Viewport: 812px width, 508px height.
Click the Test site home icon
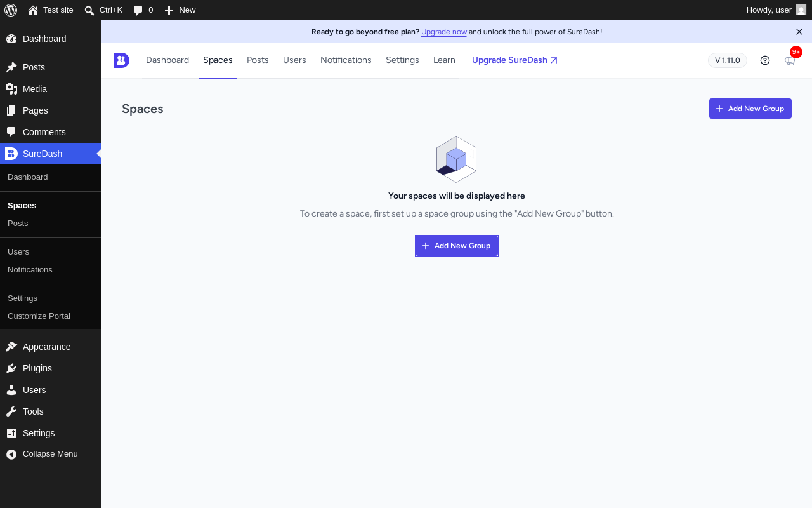coord(33,10)
